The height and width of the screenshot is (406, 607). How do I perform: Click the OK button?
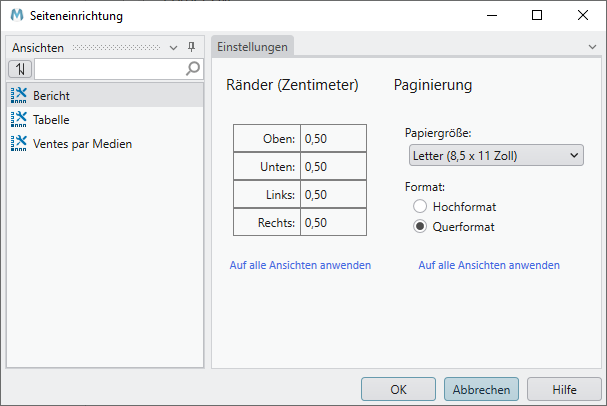pos(398,389)
